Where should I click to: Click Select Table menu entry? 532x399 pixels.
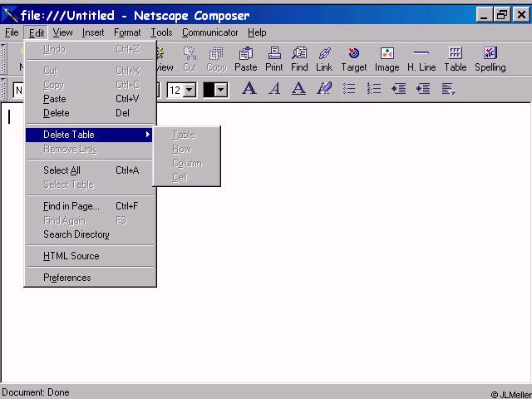(90, 185)
